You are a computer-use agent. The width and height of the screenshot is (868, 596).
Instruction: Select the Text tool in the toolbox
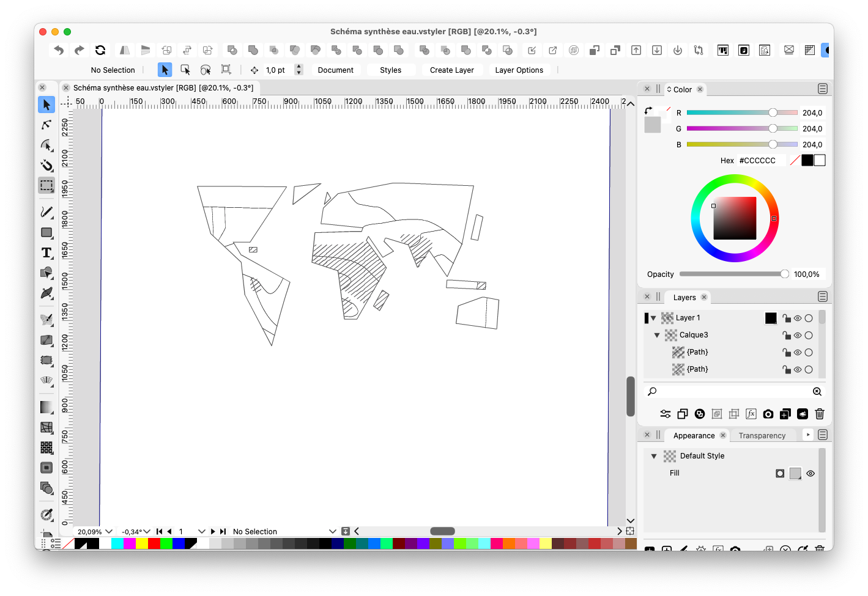point(46,252)
